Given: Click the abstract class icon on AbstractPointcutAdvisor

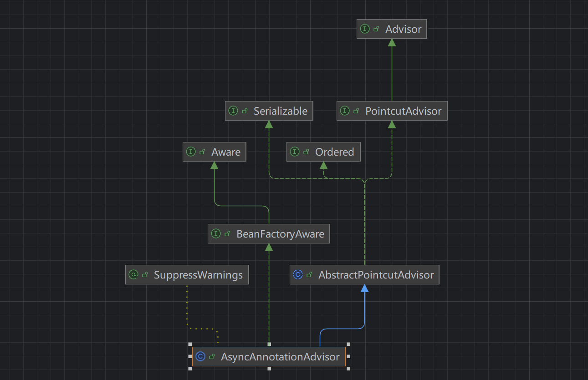Looking at the screenshot, I should pos(297,275).
